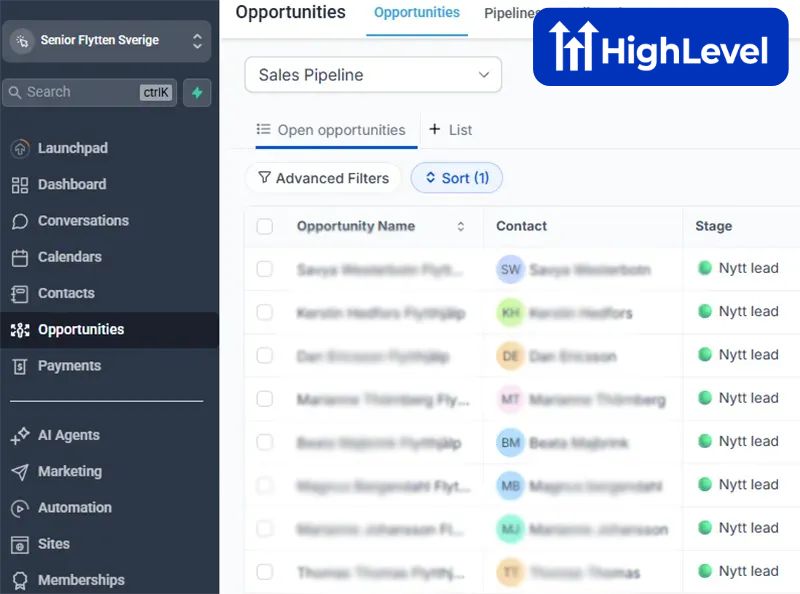Open Dashboard in the sidebar menu

click(72, 185)
